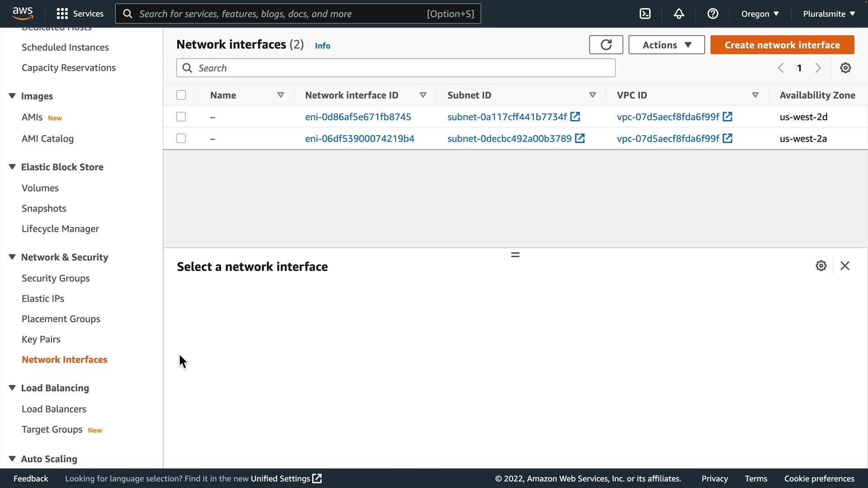Open Security Groups in sidebar
Viewport: 868px width, 488px height.
click(56, 278)
